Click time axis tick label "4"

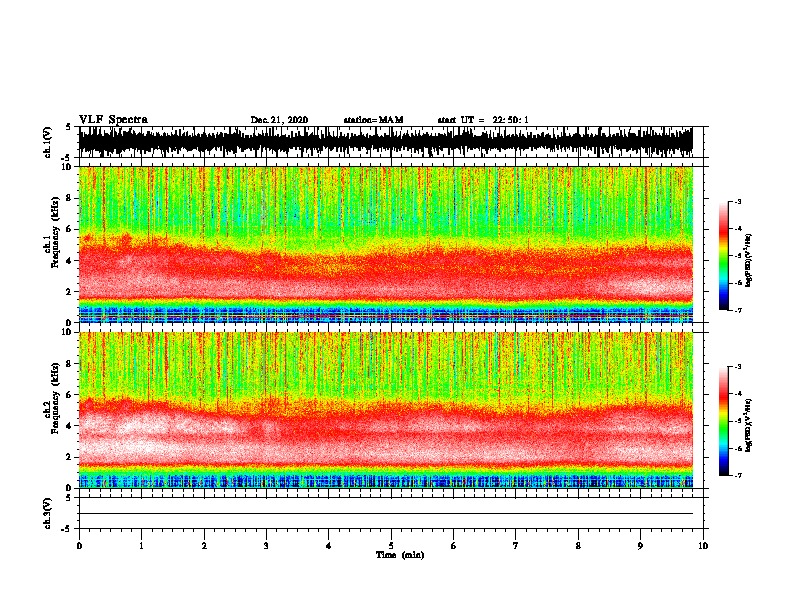click(x=329, y=546)
